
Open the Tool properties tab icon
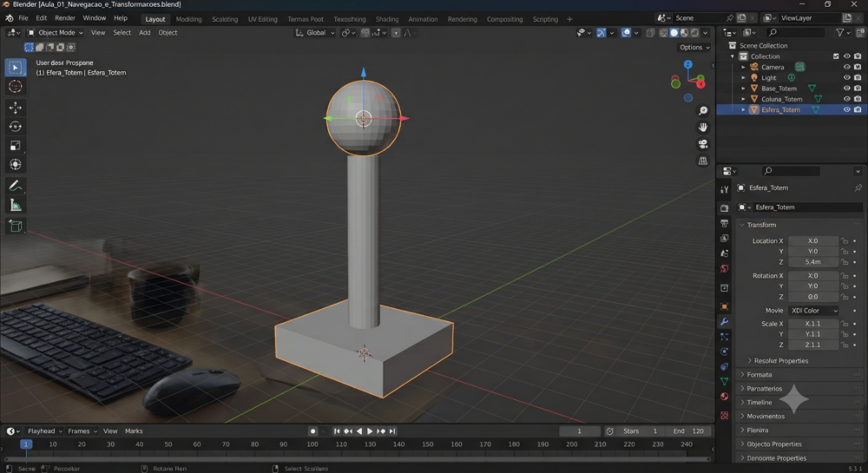tap(725, 189)
